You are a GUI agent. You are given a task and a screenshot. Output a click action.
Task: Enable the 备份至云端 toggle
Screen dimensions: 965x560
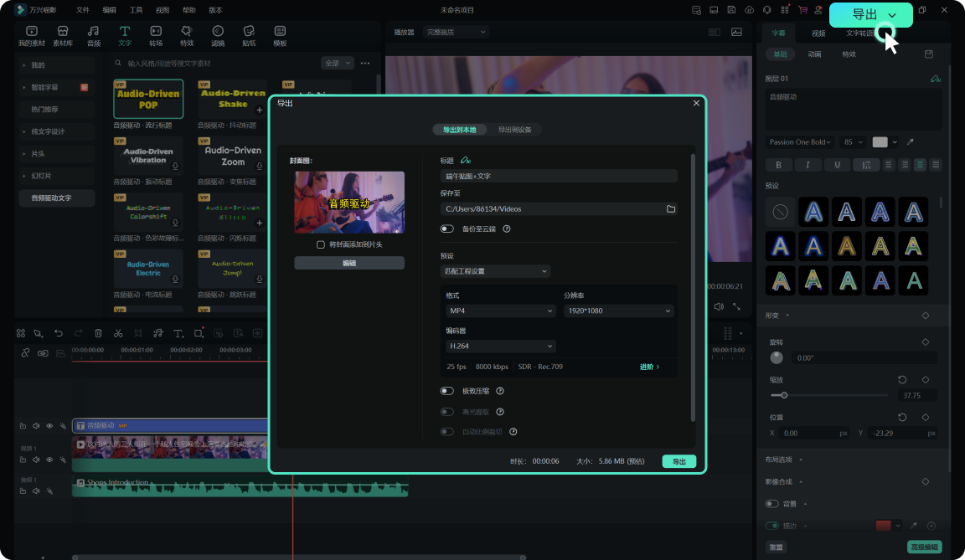coord(447,229)
